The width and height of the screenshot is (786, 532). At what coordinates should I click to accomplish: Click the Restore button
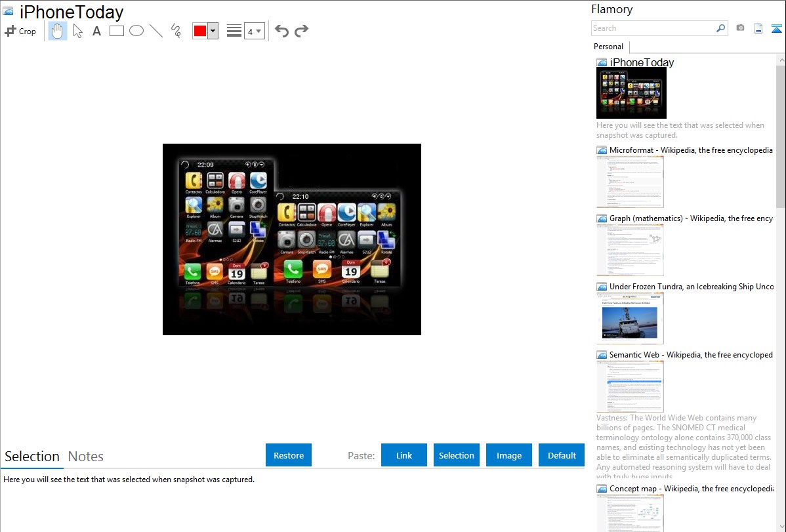coord(289,455)
